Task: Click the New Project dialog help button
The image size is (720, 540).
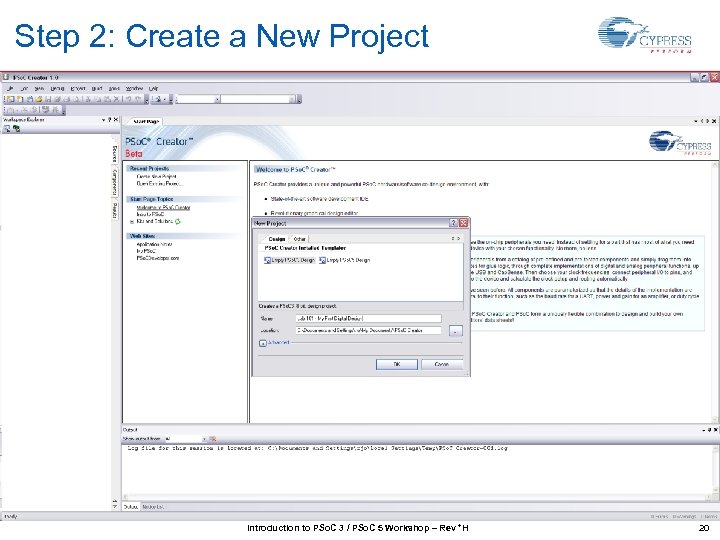Action: 453,223
